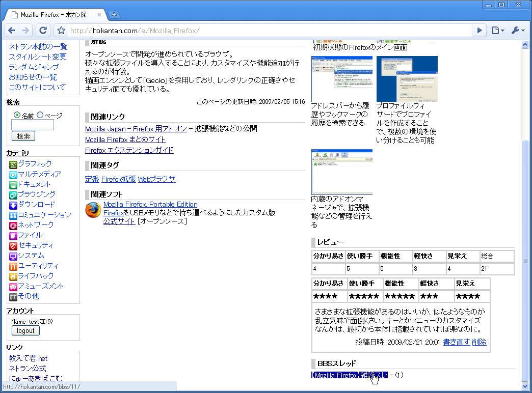
Task: Click the グラフィック category icon
Action: point(13,165)
